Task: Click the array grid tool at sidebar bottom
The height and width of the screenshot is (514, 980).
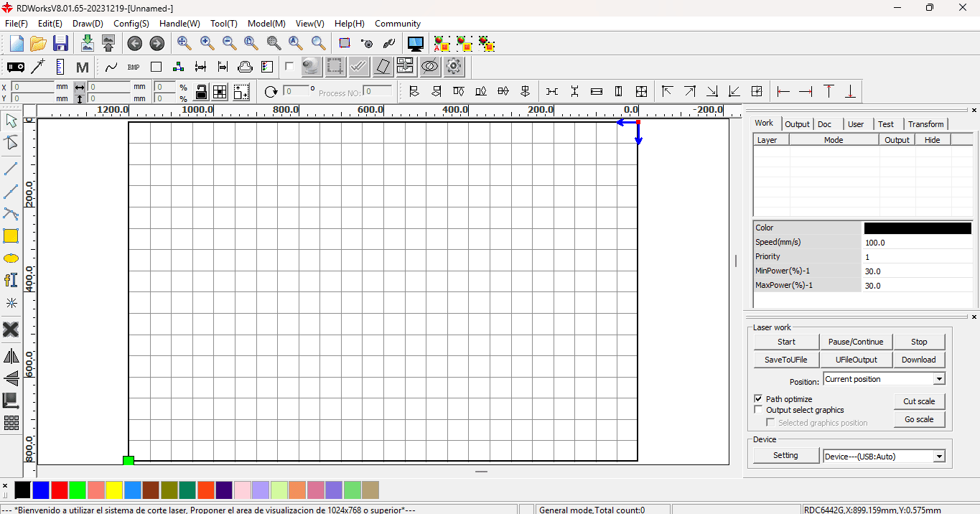Action: [11, 423]
